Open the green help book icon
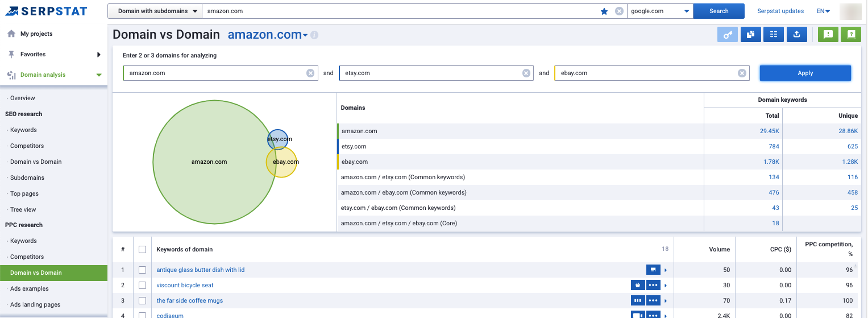 pyautogui.click(x=851, y=35)
